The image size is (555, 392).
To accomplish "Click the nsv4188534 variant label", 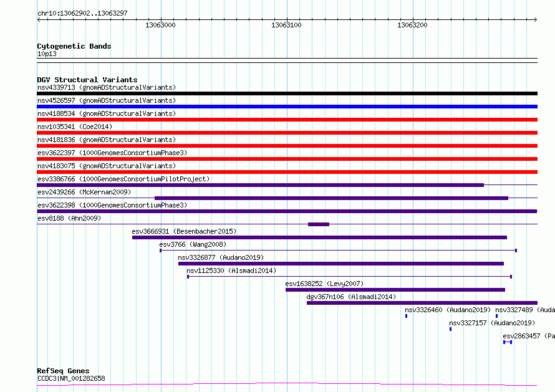I will point(107,113).
